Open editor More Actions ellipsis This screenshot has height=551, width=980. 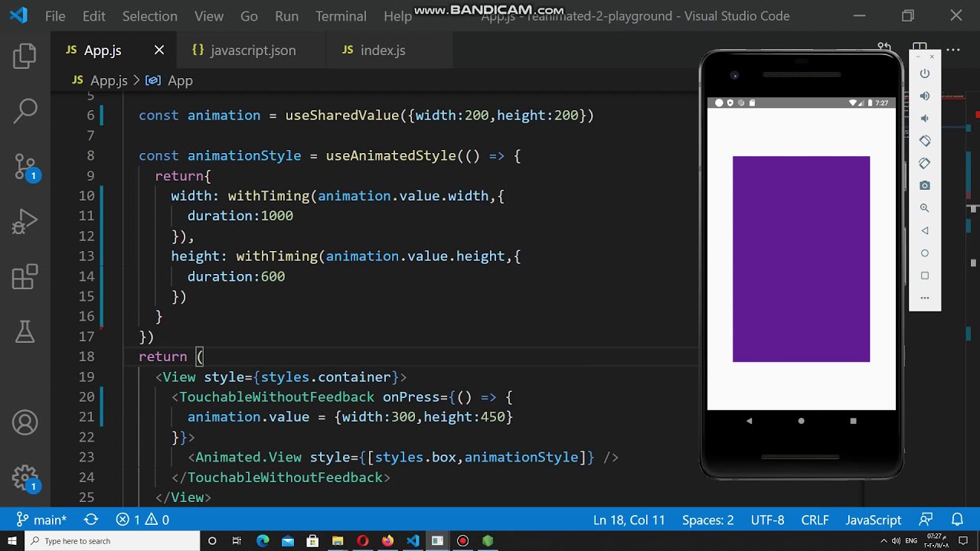pyautogui.click(x=953, y=50)
